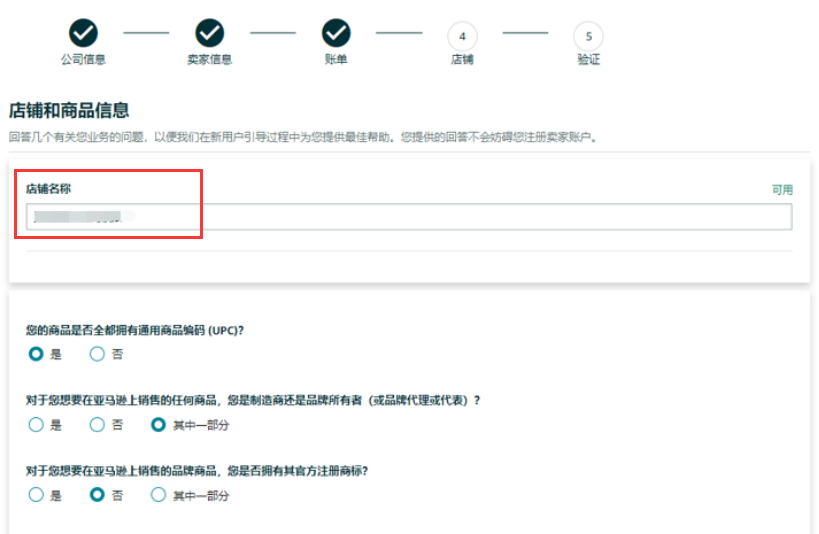The height and width of the screenshot is (534, 819).
Task: Click the 店铺和商品信息 heading
Action: click(x=69, y=110)
